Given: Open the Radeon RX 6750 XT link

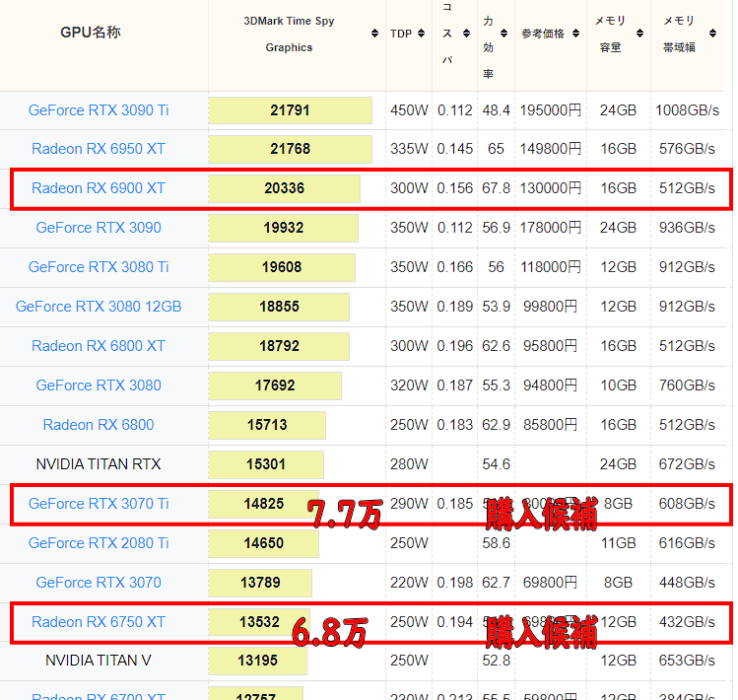Looking at the screenshot, I should click(x=99, y=622).
